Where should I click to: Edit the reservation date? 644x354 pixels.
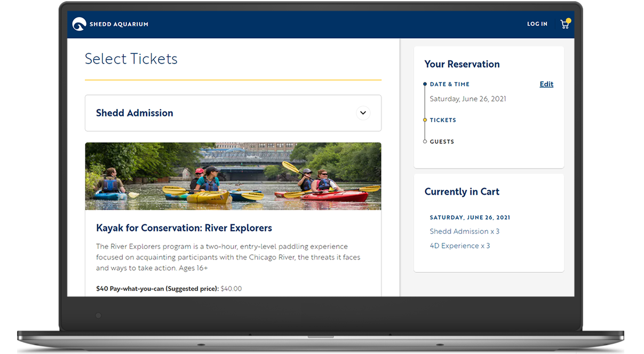pos(546,84)
